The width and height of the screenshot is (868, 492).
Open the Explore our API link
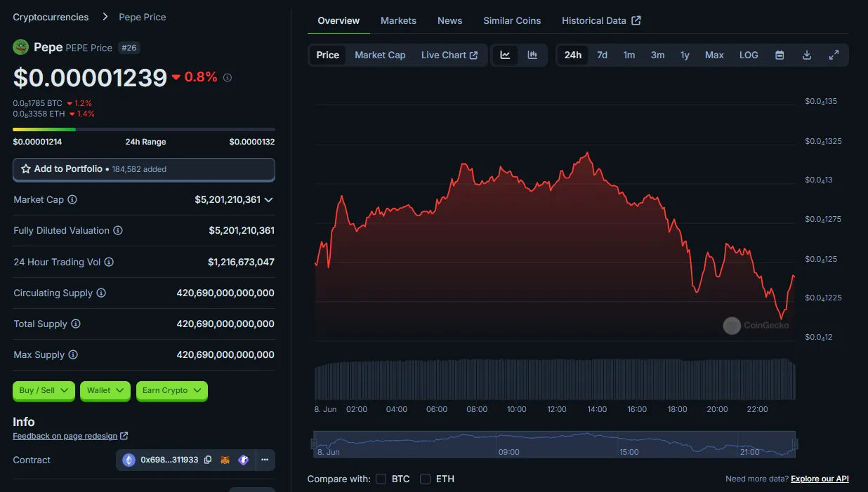820,479
